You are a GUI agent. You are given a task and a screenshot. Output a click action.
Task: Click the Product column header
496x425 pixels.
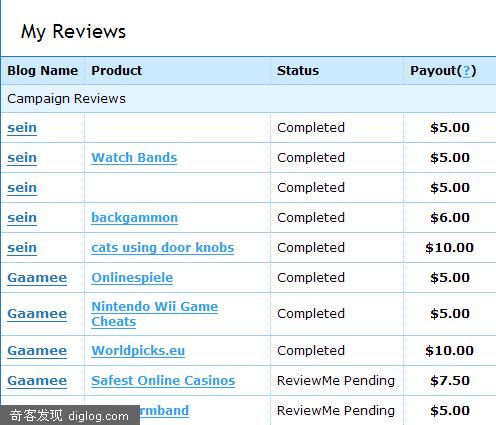pyautogui.click(x=117, y=71)
